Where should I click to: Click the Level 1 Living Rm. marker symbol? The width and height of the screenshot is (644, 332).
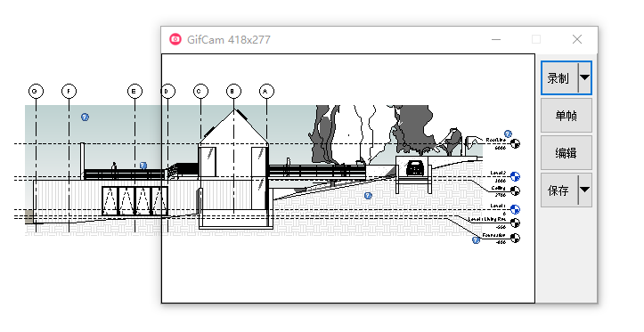(515, 223)
